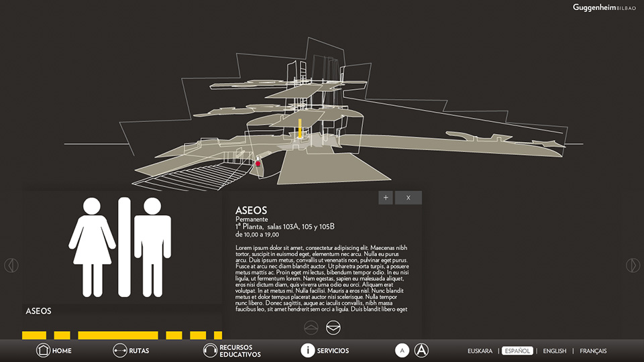The height and width of the screenshot is (362, 644).
Task: Close the Aseos info panel
Action: click(408, 198)
